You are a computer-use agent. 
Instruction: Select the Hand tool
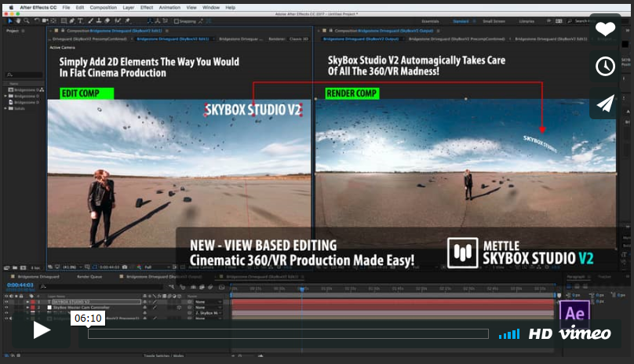tap(18, 20)
